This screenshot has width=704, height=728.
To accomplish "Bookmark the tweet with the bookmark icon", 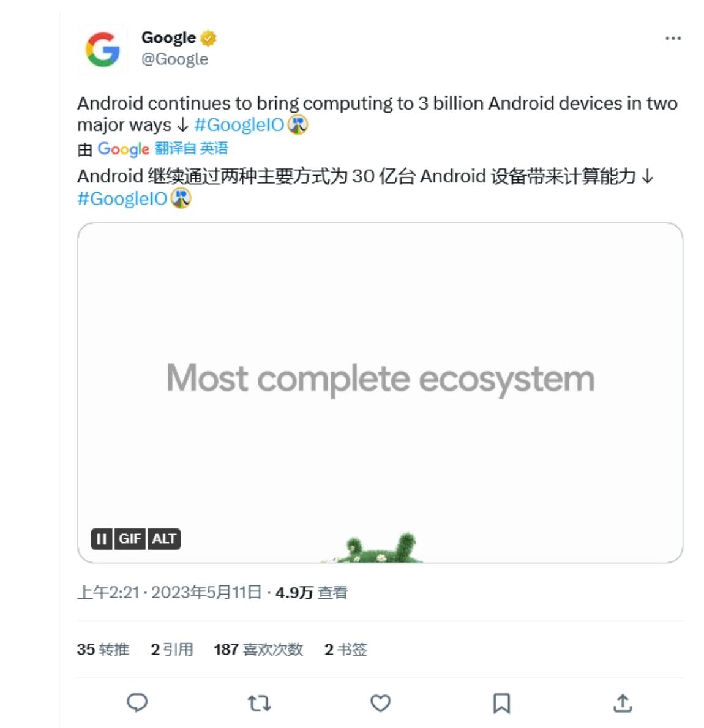I will 501,704.
